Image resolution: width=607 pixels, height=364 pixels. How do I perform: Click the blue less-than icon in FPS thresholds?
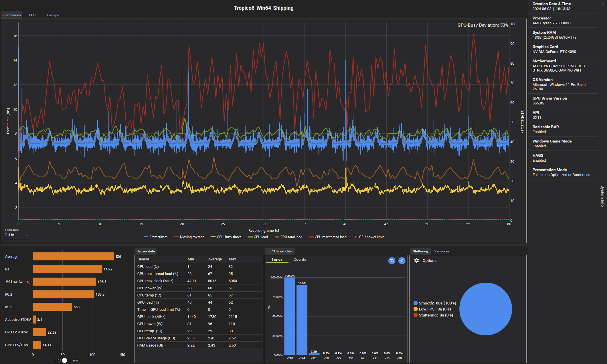(402, 261)
